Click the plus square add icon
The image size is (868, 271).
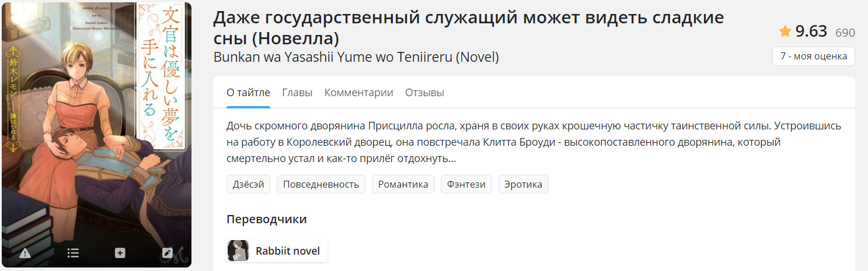click(120, 253)
